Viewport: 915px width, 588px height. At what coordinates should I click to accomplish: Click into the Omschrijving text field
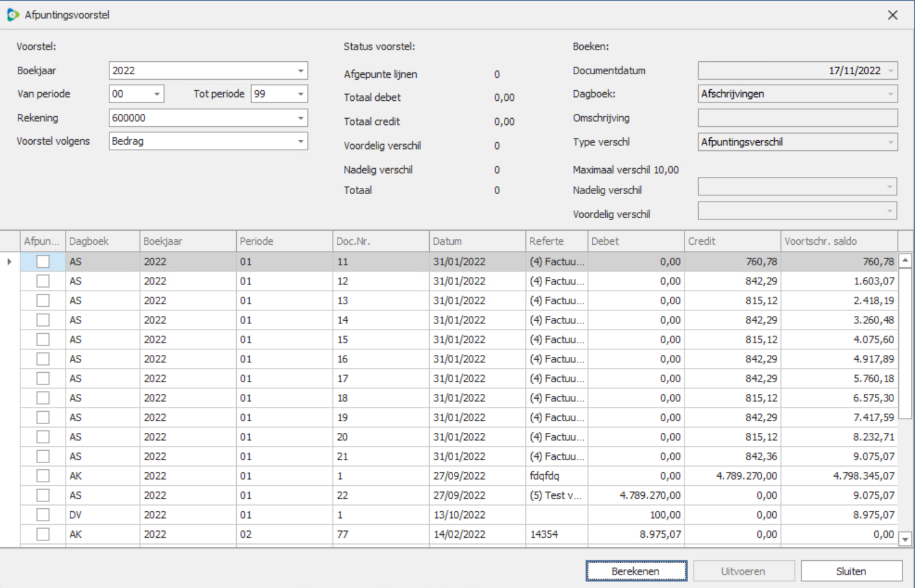tap(798, 118)
